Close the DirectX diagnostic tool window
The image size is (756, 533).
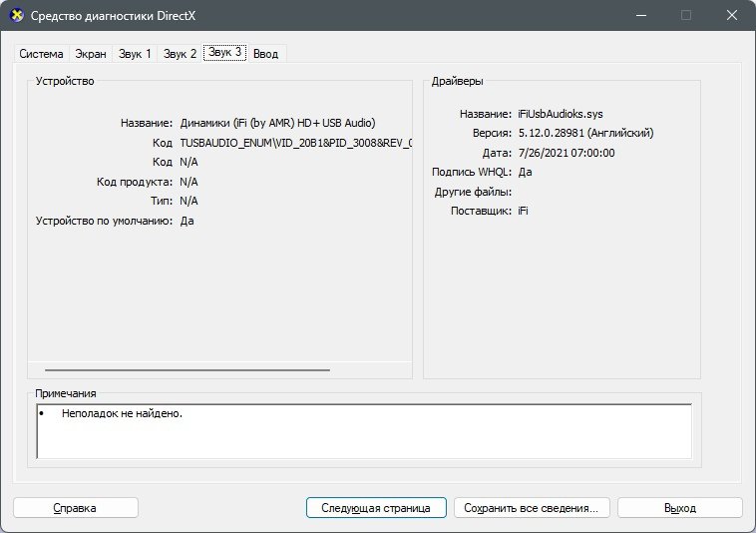[731, 15]
